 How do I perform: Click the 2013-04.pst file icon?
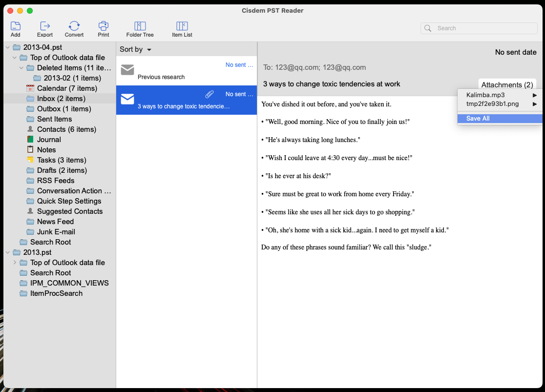pos(17,47)
